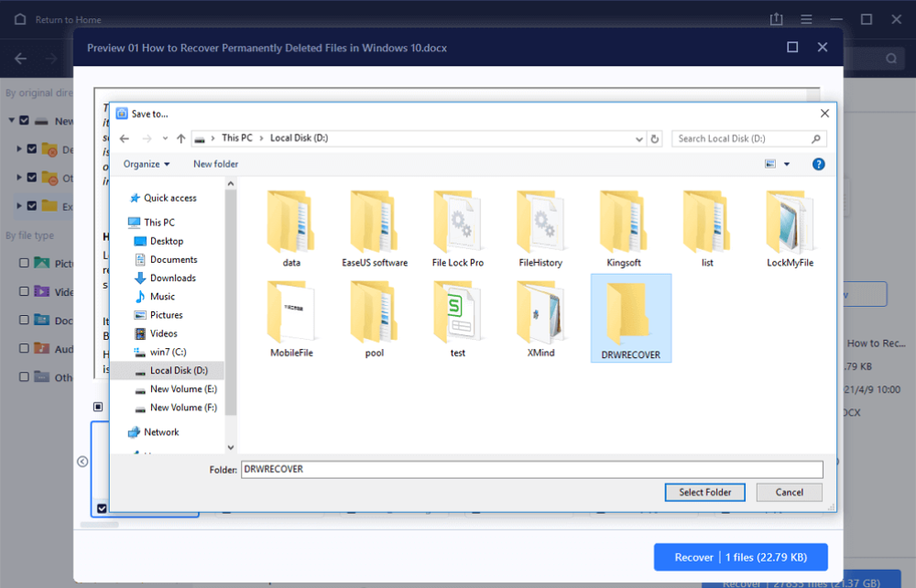The width and height of the screenshot is (916, 588).
Task: Select win7 (C:) drive
Action: tap(160, 352)
